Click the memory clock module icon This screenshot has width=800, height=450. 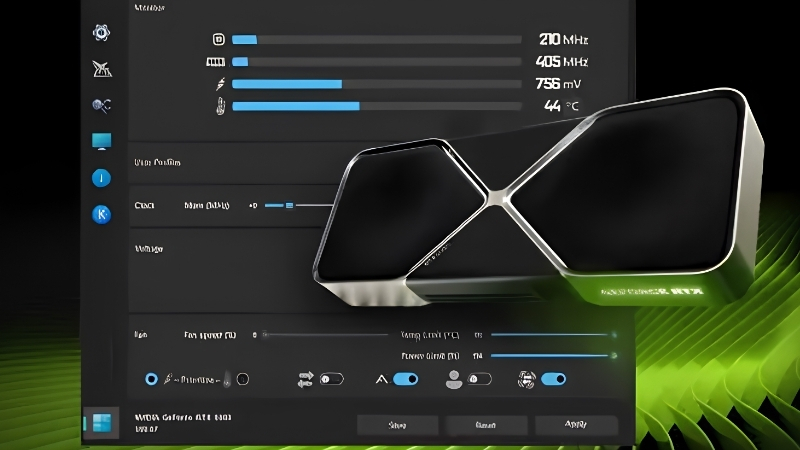pos(215,62)
